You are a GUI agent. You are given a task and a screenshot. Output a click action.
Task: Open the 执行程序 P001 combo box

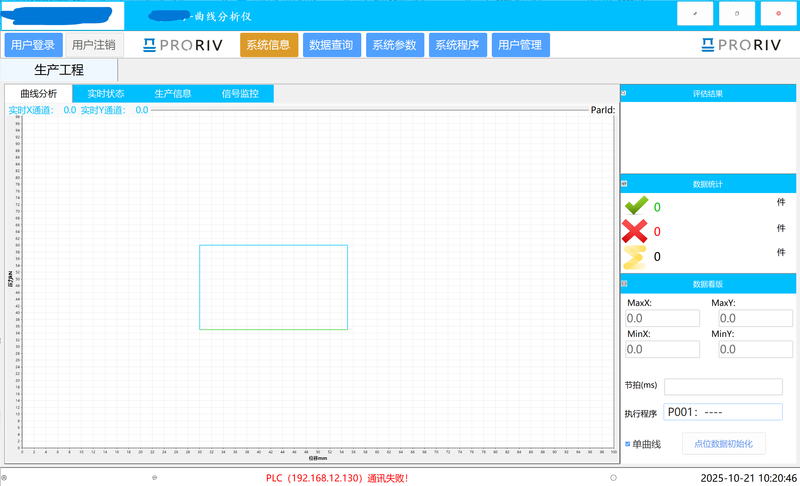[723, 412]
